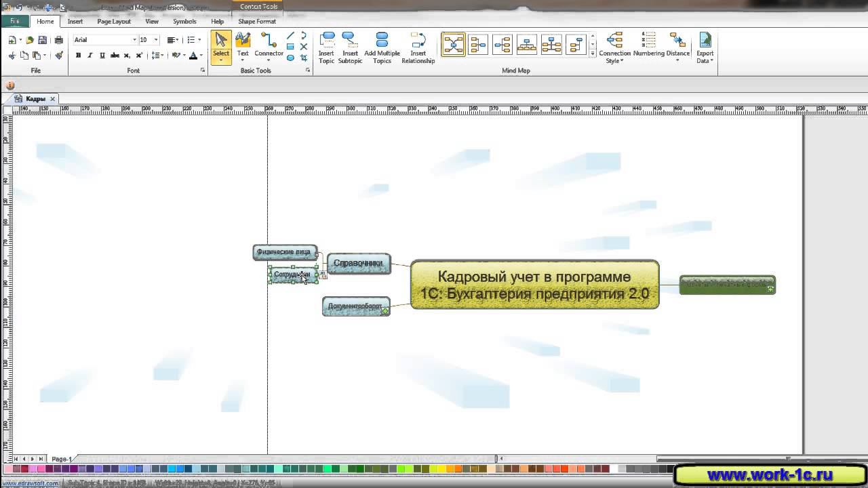Select the two-sided tree layout
This screenshot has height=488, width=868.
point(551,45)
